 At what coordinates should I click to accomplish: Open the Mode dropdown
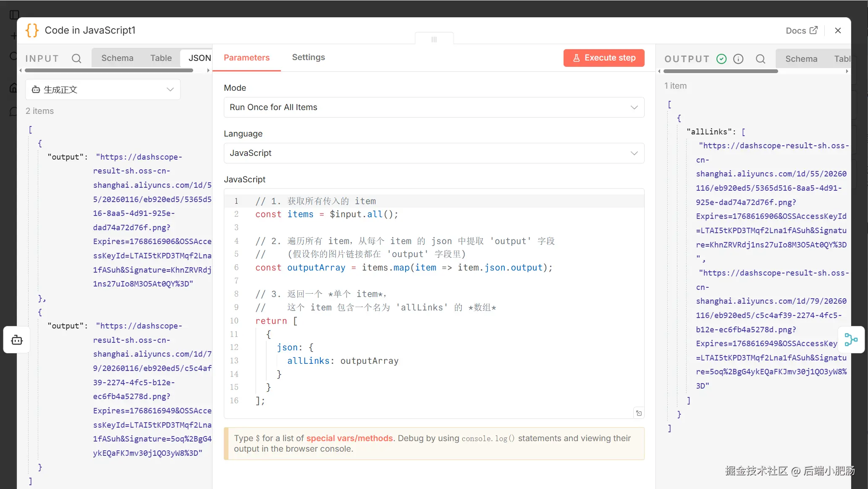[x=434, y=107]
